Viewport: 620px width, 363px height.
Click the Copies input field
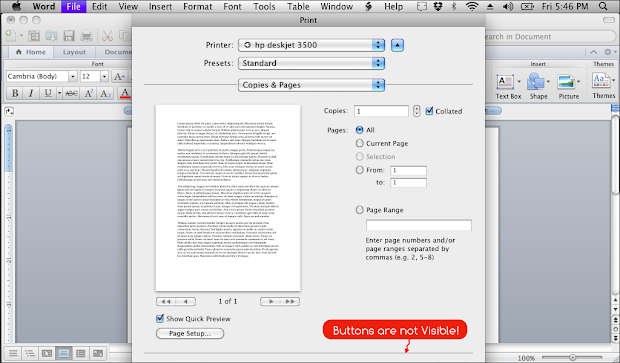381,111
